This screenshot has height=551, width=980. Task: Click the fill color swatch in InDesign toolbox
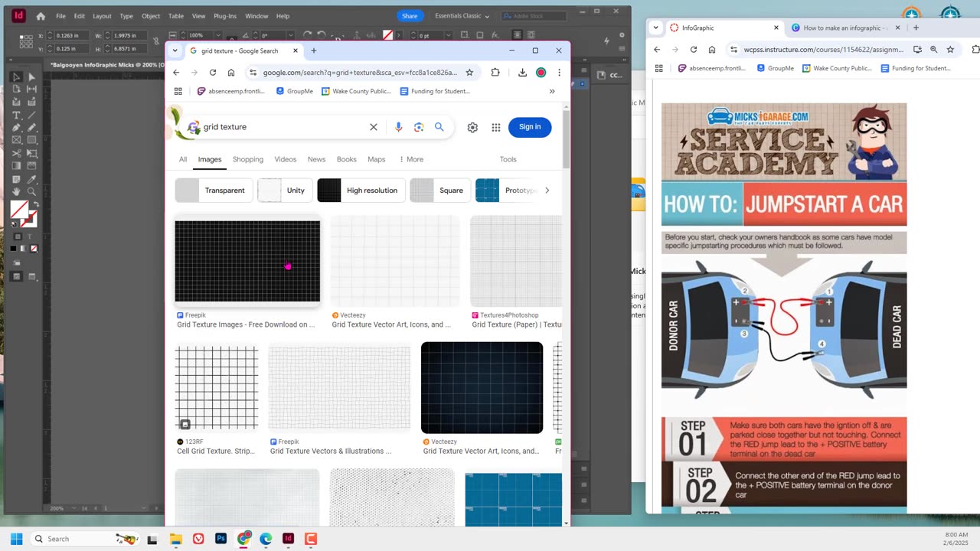tap(19, 209)
